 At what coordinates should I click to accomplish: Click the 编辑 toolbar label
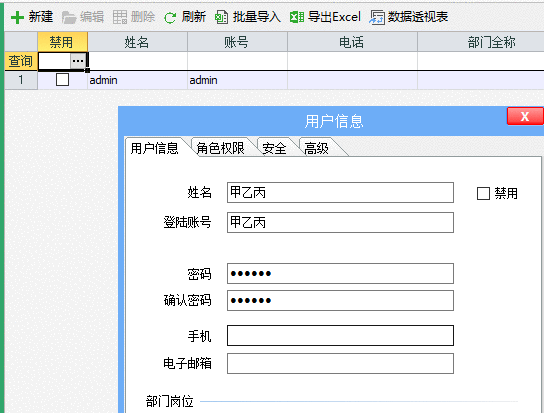(92, 17)
